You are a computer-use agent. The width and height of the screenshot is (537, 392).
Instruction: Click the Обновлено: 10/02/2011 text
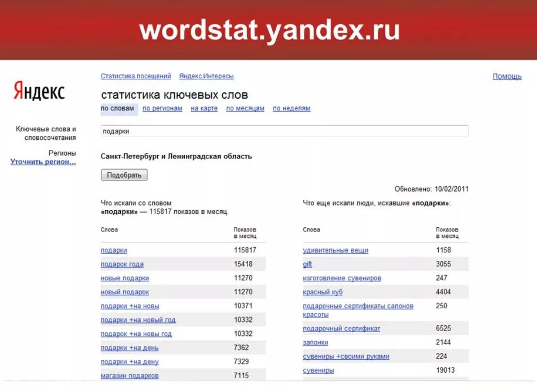(x=431, y=189)
